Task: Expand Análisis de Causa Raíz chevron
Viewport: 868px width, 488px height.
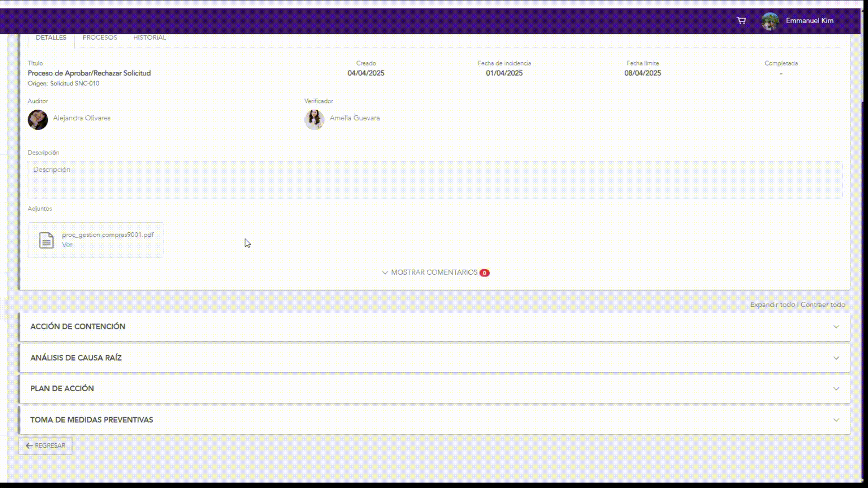Action: tap(836, 358)
